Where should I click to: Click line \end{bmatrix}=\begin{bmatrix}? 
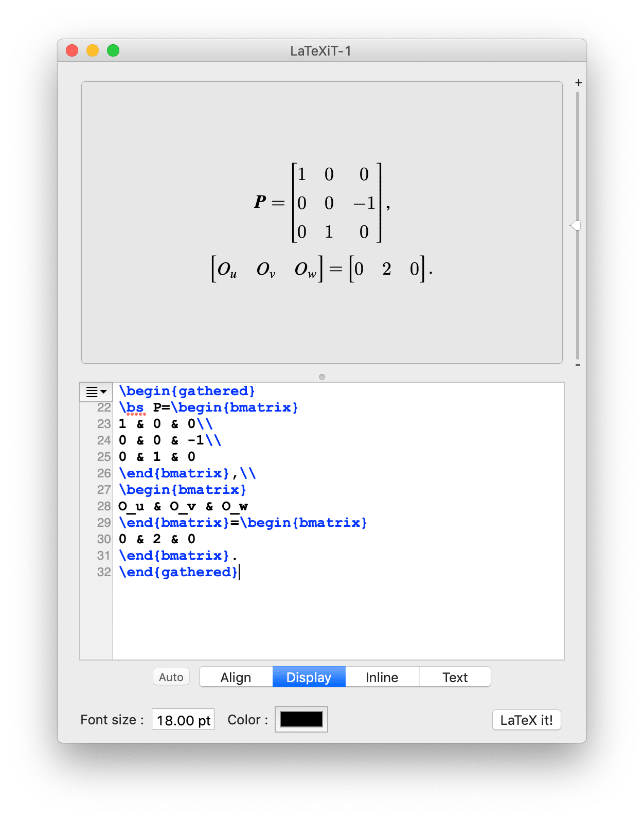click(243, 523)
